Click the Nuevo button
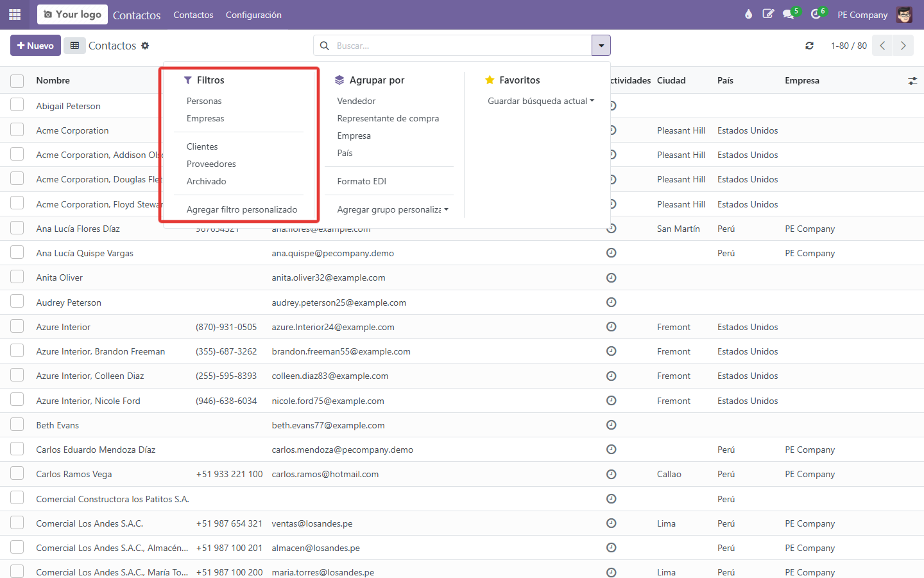The width and height of the screenshot is (924, 578). pyautogui.click(x=35, y=46)
